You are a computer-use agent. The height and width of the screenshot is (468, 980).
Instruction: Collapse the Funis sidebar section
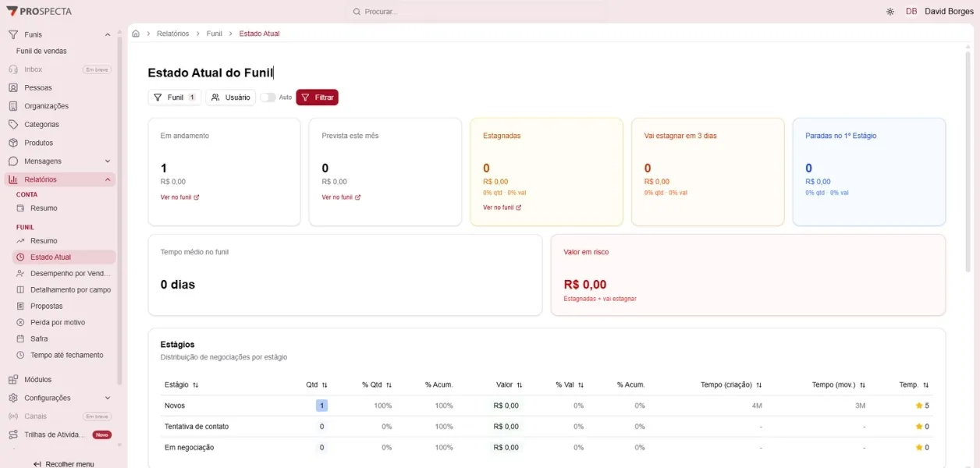point(108,34)
